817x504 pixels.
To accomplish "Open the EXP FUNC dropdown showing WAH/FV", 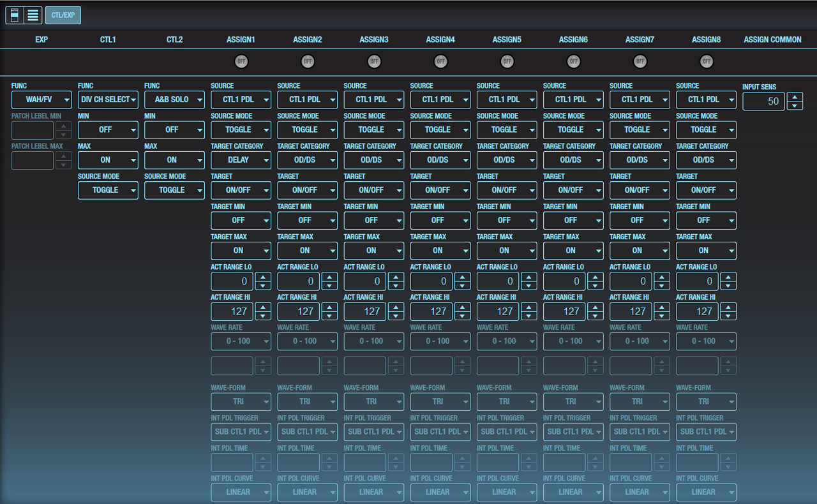I will [x=41, y=100].
